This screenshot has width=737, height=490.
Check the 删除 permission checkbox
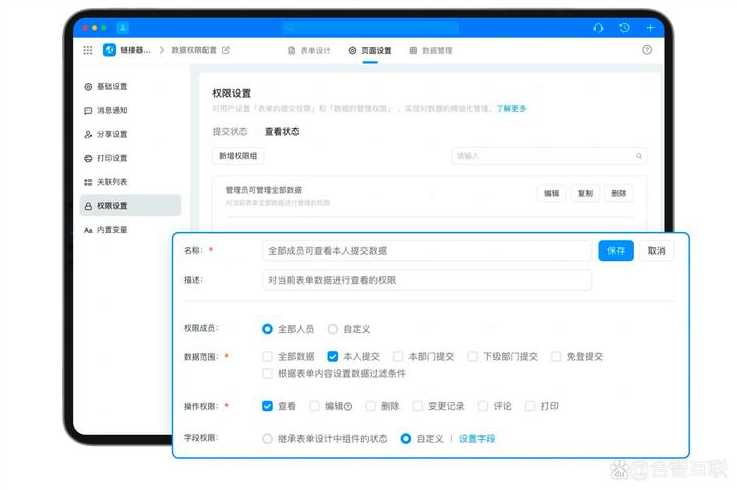371,406
